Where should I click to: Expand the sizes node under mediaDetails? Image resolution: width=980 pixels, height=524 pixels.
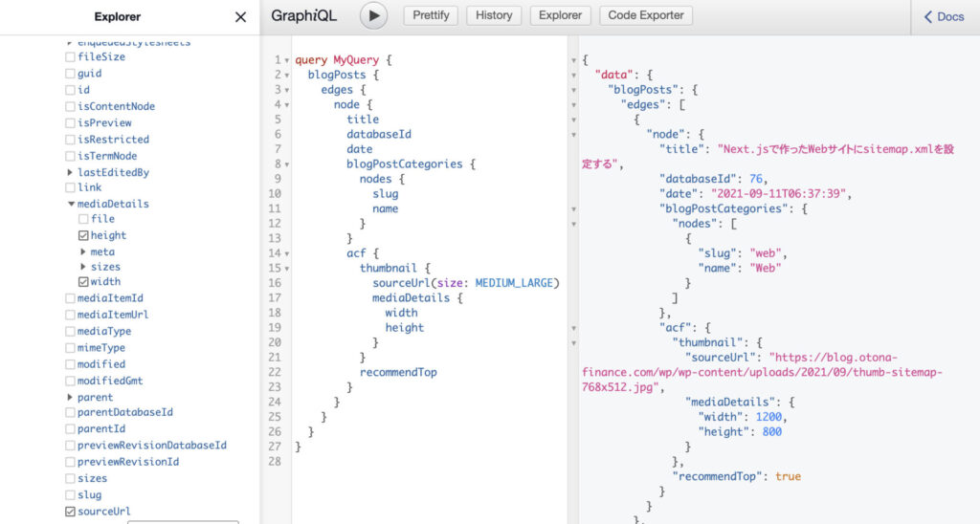(x=83, y=267)
